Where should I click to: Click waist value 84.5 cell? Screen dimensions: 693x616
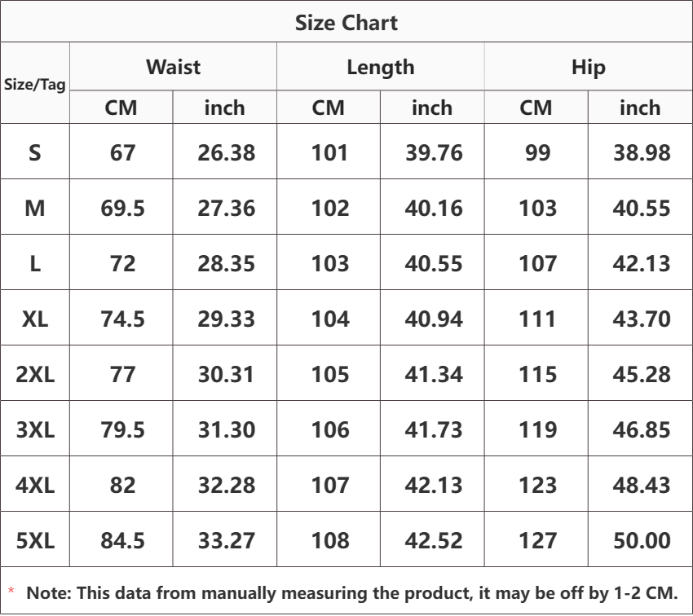click(x=122, y=540)
